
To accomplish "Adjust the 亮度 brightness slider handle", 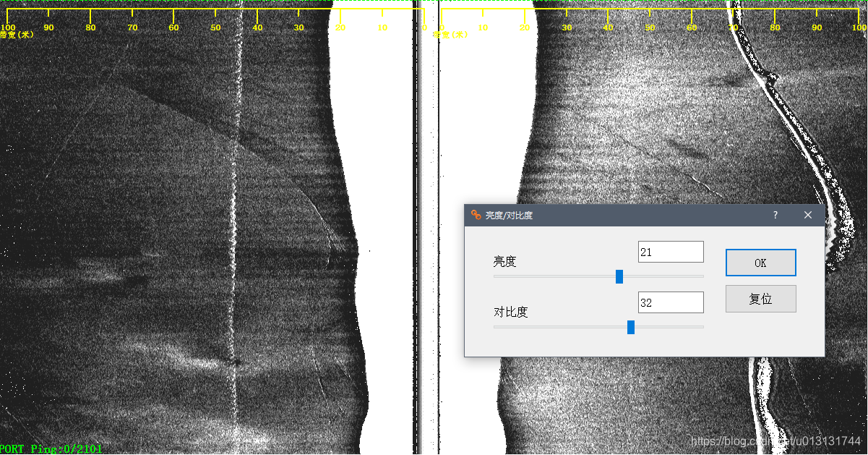I will tap(619, 276).
